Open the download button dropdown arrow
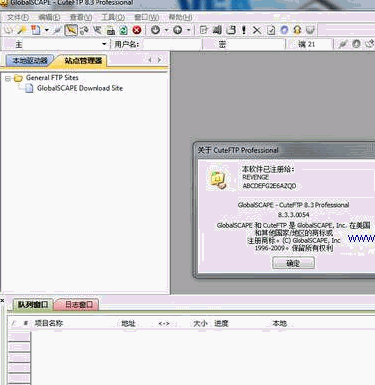 point(166,30)
